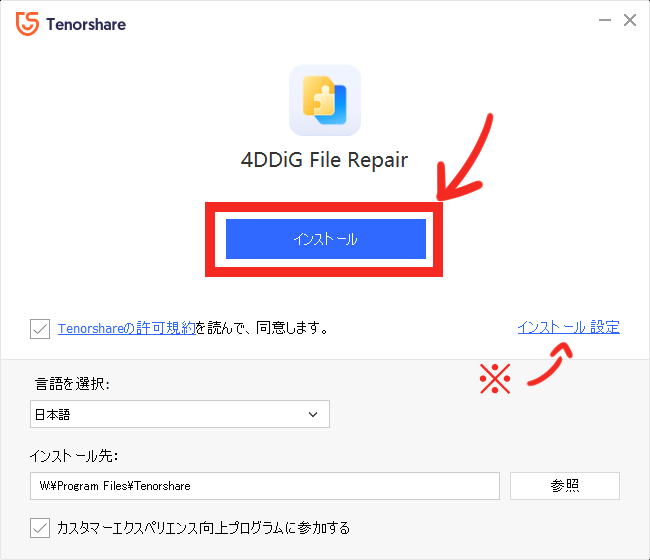This screenshot has width=650, height=560.
Task: Click the カスタマーエクスペリエンス向上プログラムに参加する label
Action: pos(203,528)
